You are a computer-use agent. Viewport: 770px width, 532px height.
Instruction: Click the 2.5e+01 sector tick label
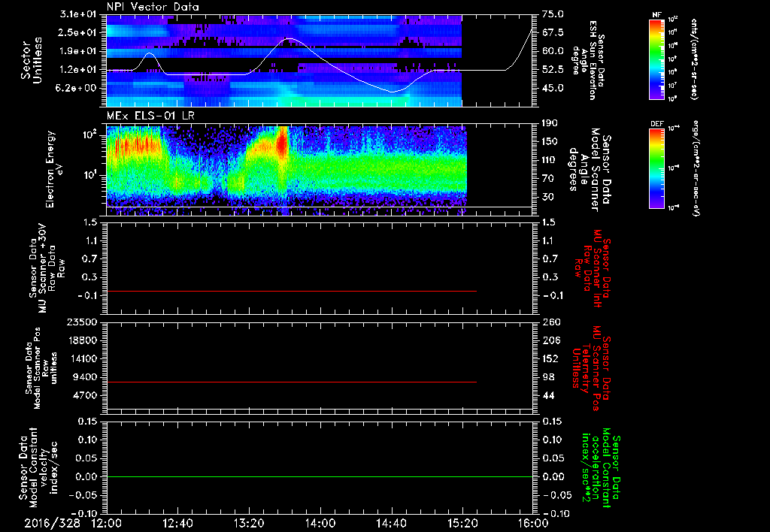tap(79, 32)
